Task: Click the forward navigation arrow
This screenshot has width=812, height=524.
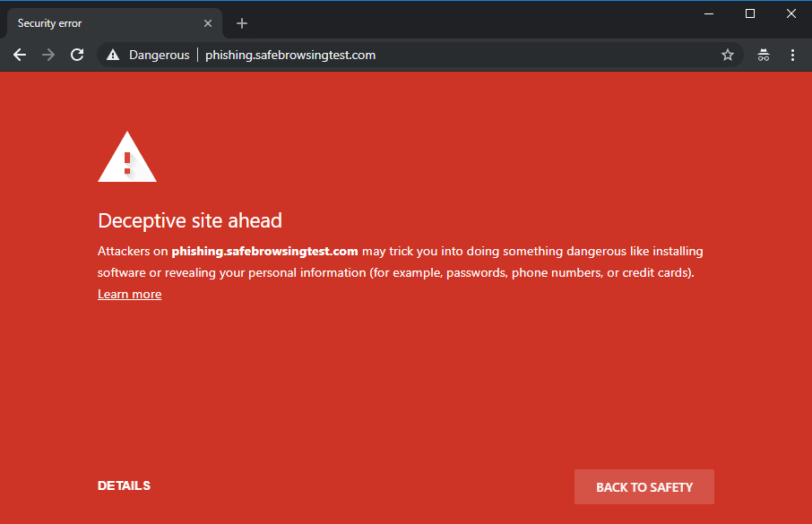Action: pos(48,55)
